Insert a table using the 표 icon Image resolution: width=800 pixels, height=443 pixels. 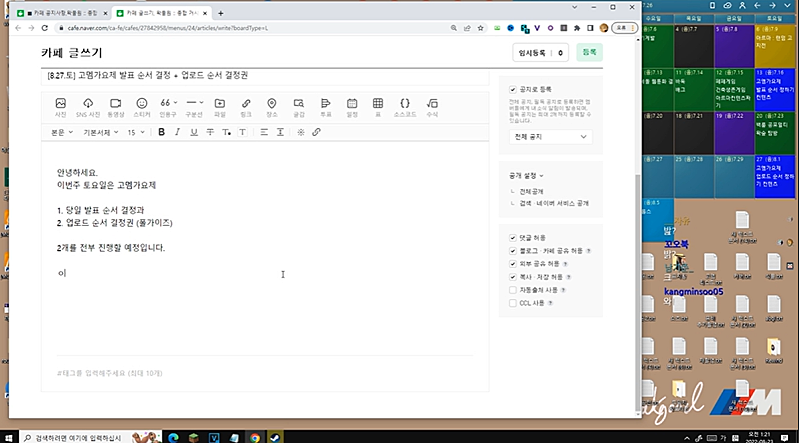coord(378,108)
